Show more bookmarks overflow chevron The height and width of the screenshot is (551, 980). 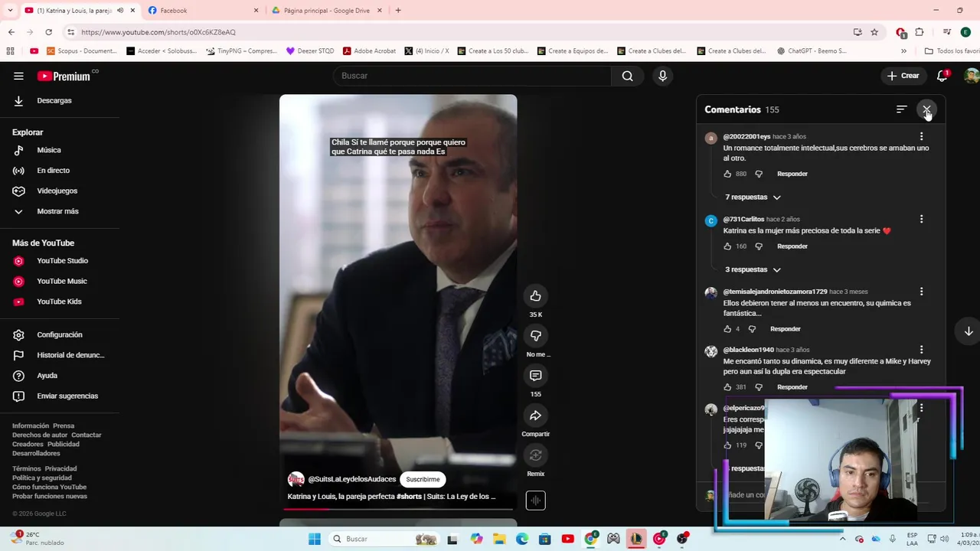click(903, 51)
